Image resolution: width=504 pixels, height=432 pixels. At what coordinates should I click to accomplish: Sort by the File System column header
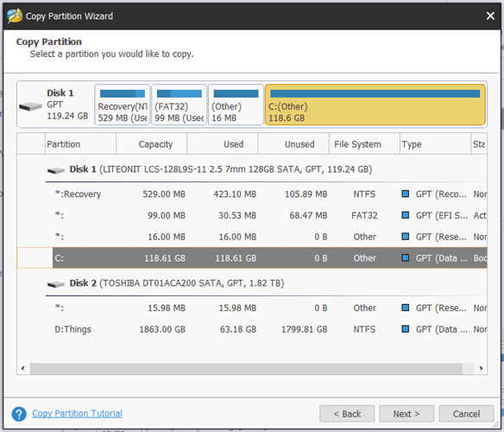(364, 144)
